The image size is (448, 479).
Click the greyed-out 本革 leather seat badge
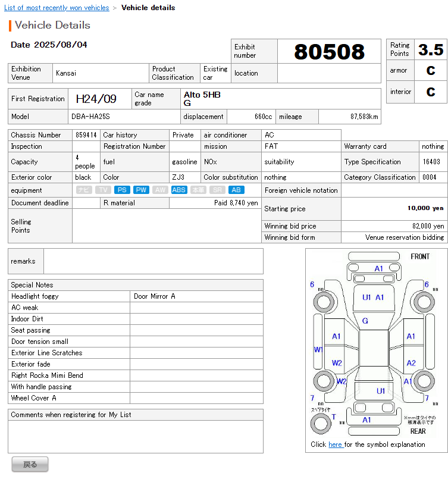(x=198, y=190)
